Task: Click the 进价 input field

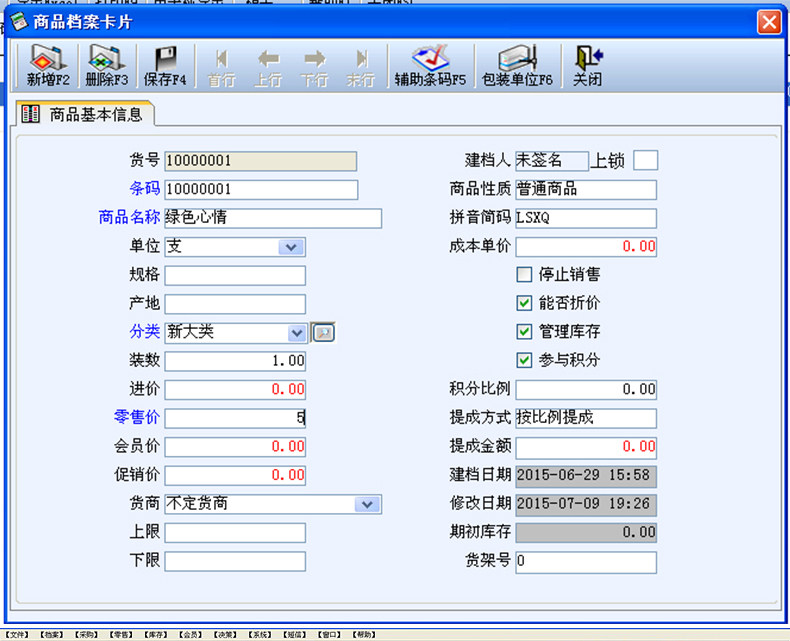Action: tap(235, 390)
